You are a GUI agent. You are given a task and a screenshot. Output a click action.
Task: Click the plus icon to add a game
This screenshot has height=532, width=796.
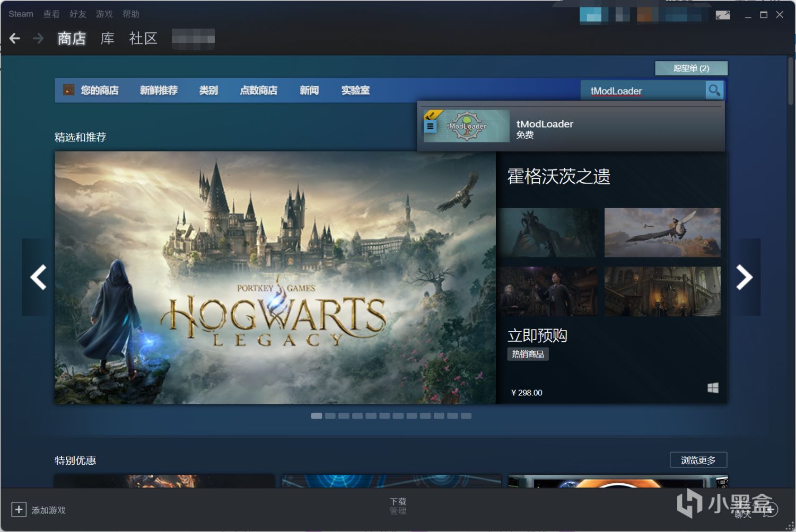19,509
